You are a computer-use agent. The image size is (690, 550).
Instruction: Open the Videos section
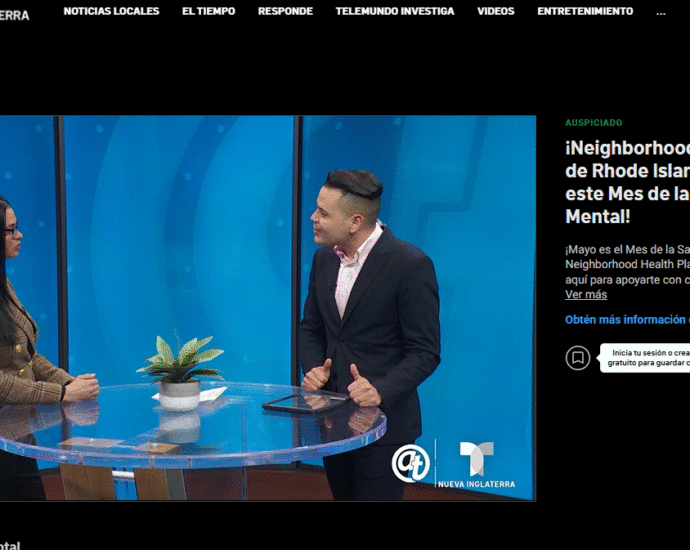pos(495,11)
